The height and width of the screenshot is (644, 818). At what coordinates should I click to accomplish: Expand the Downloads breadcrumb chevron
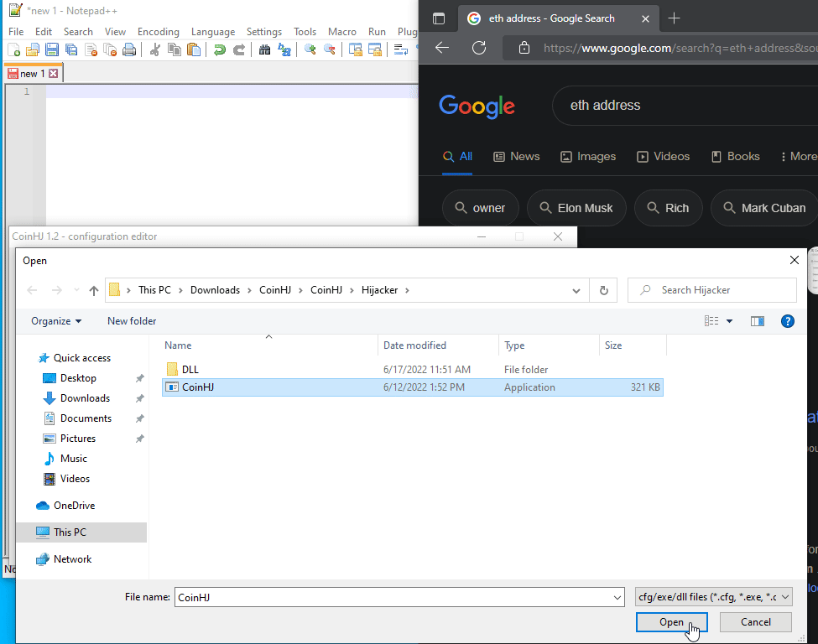[249, 290]
